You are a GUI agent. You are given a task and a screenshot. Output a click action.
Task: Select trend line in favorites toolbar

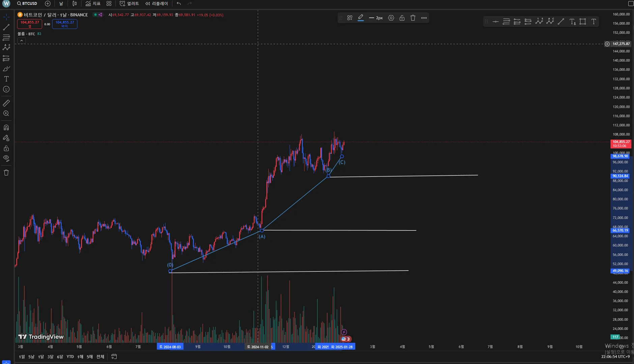(x=561, y=22)
